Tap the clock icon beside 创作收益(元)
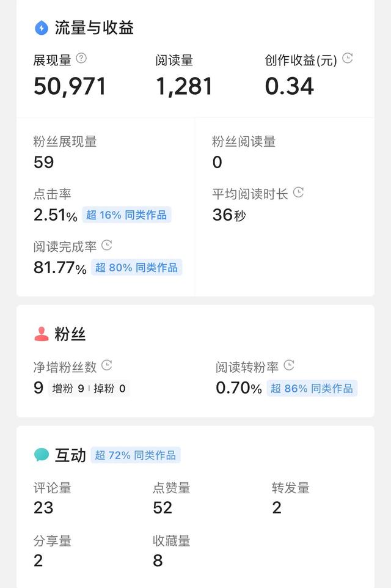This screenshot has width=391, height=588. click(348, 59)
